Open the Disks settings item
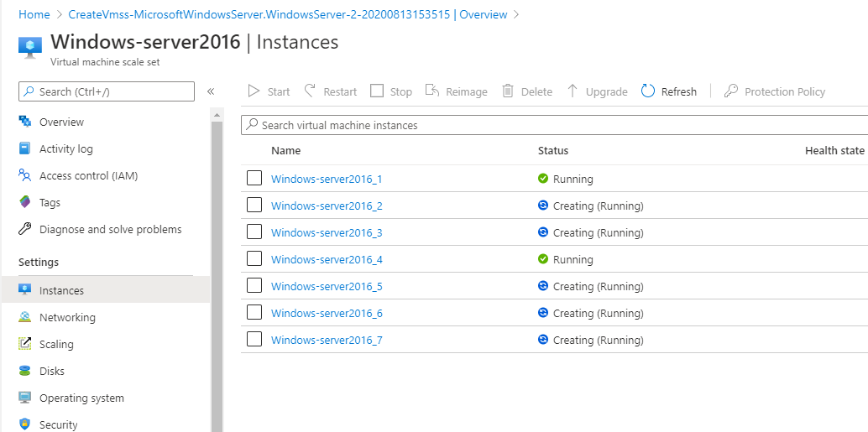The image size is (868, 432). [x=51, y=371]
